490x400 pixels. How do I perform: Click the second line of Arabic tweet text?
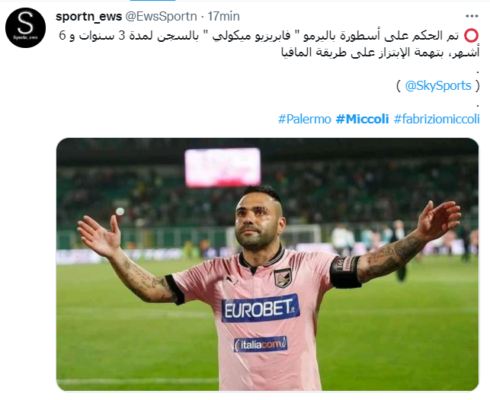(x=380, y=53)
